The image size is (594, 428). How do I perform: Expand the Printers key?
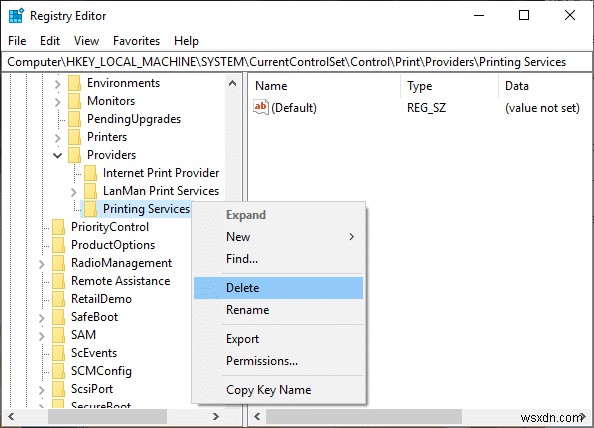click(x=58, y=138)
